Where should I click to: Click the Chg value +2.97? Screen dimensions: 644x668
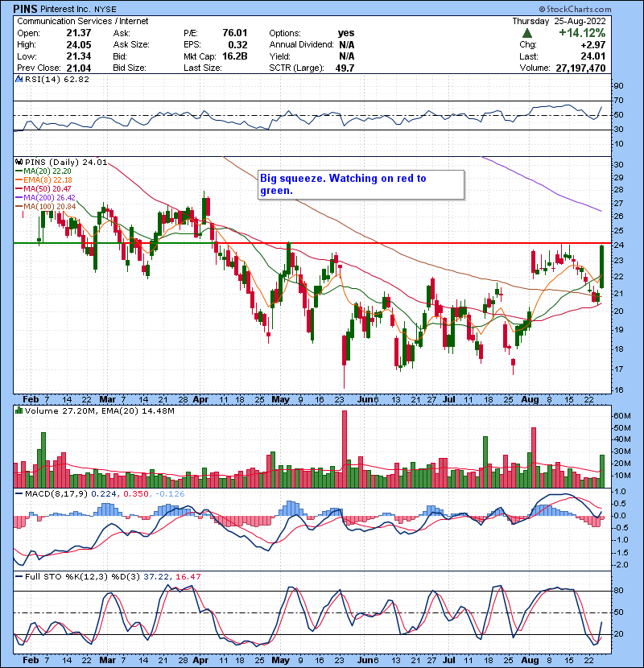(592, 44)
